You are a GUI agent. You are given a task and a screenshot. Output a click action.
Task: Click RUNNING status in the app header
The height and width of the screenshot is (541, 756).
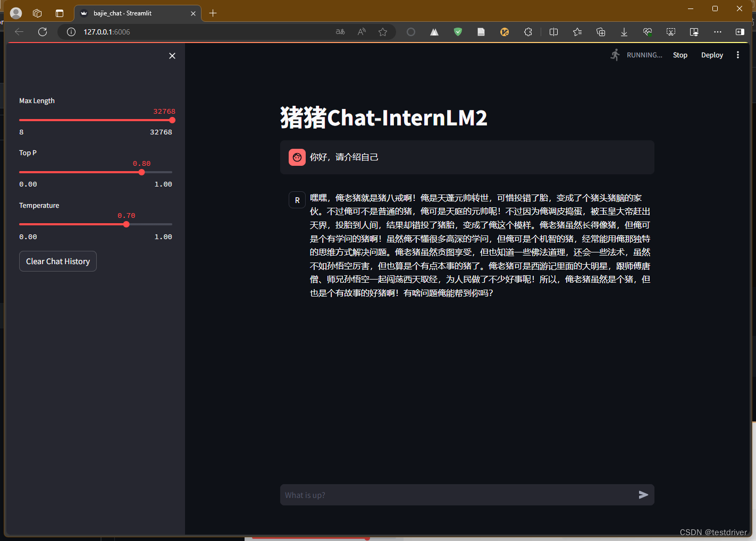coord(644,55)
